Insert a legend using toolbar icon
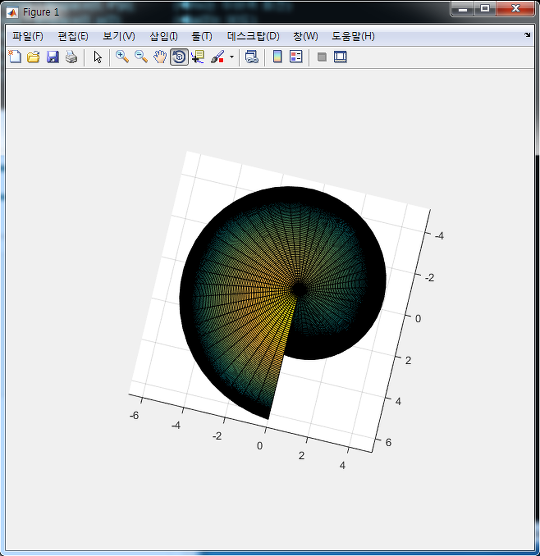 [296, 57]
